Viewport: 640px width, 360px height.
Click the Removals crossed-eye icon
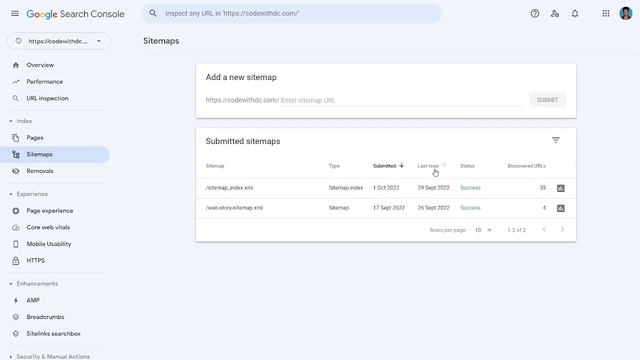[x=16, y=171]
